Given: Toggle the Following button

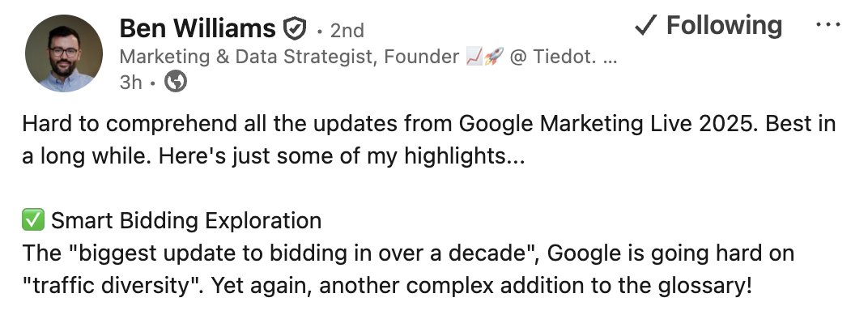Looking at the screenshot, I should tap(708, 26).
